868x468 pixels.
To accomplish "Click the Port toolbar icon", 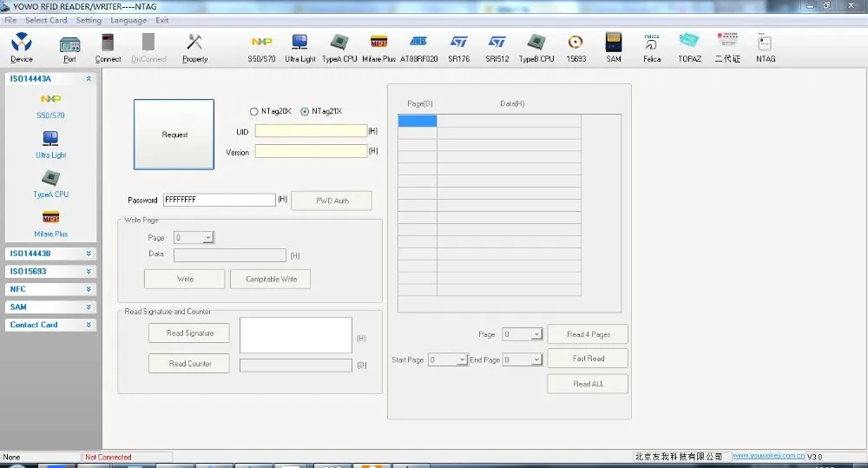I will click(x=69, y=47).
